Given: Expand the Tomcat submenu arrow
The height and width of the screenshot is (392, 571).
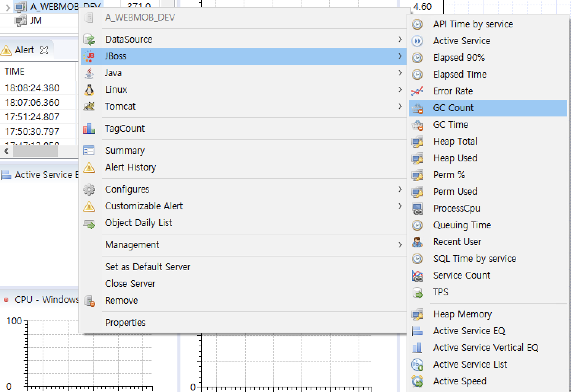Looking at the screenshot, I should 400,106.
